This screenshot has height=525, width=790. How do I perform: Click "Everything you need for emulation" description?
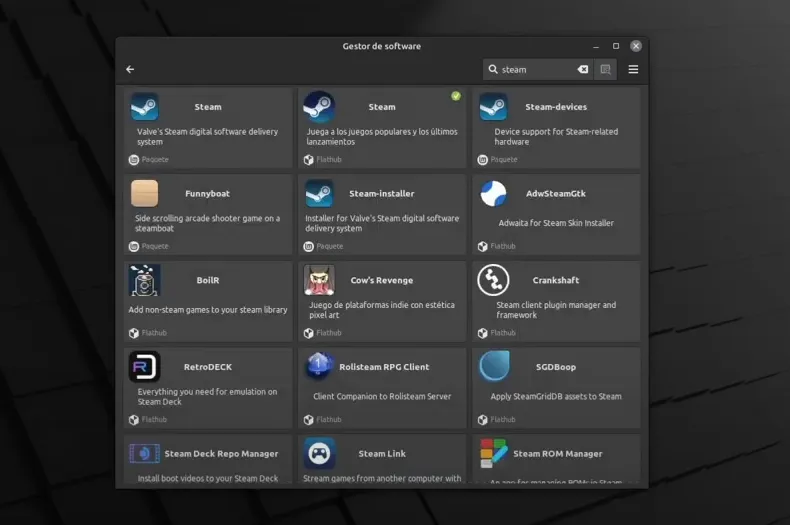pyautogui.click(x=207, y=397)
